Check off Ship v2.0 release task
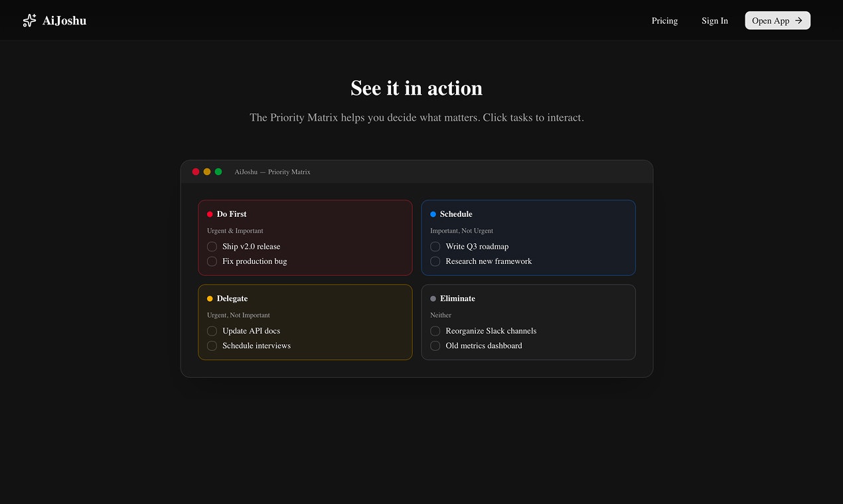Viewport: 843px width, 504px height. [x=212, y=247]
